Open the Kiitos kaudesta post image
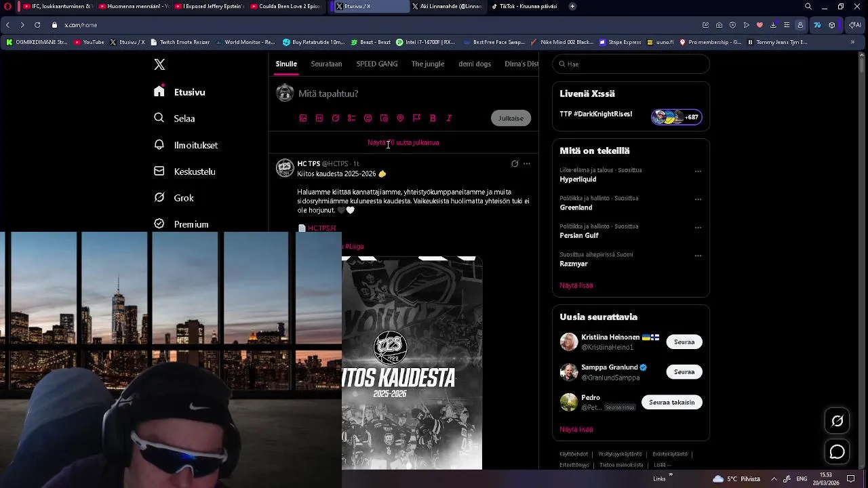Viewport: 868px width, 488px height. [412, 363]
